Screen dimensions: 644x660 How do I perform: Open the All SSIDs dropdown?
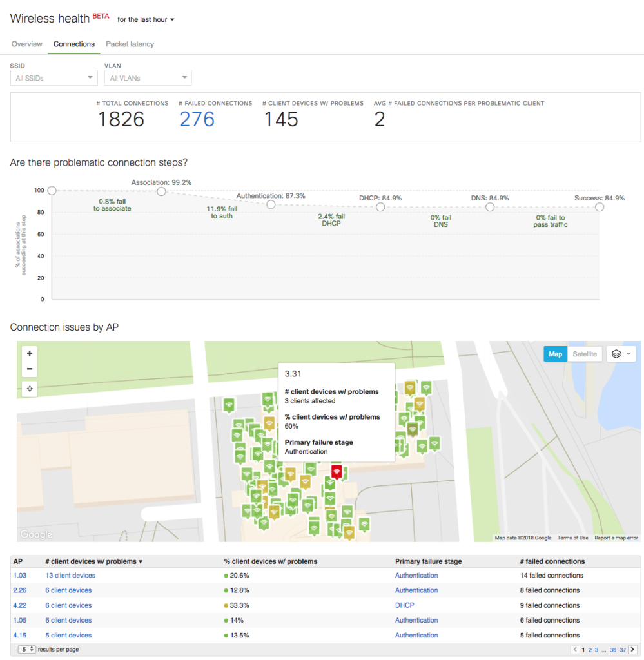tap(54, 78)
